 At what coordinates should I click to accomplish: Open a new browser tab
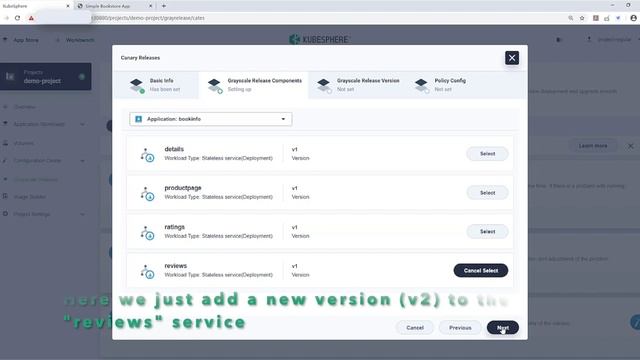coord(164,6)
